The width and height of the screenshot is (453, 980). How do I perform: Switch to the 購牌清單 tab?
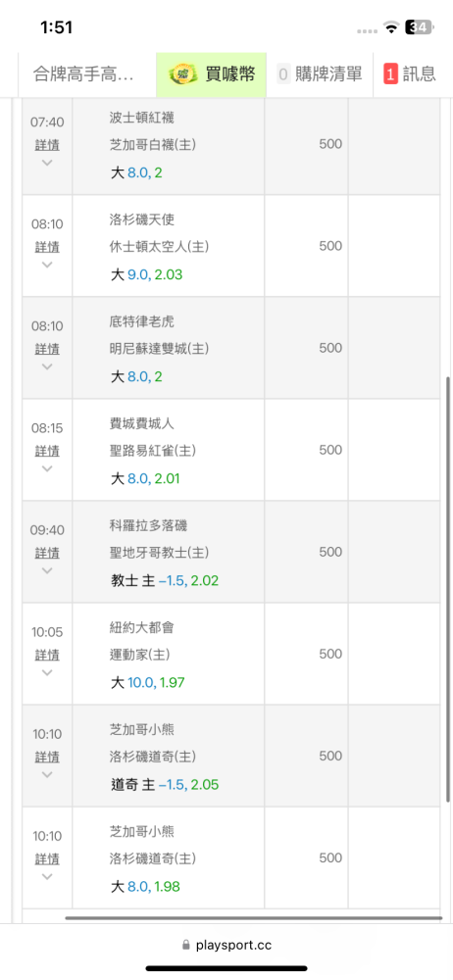(320, 75)
